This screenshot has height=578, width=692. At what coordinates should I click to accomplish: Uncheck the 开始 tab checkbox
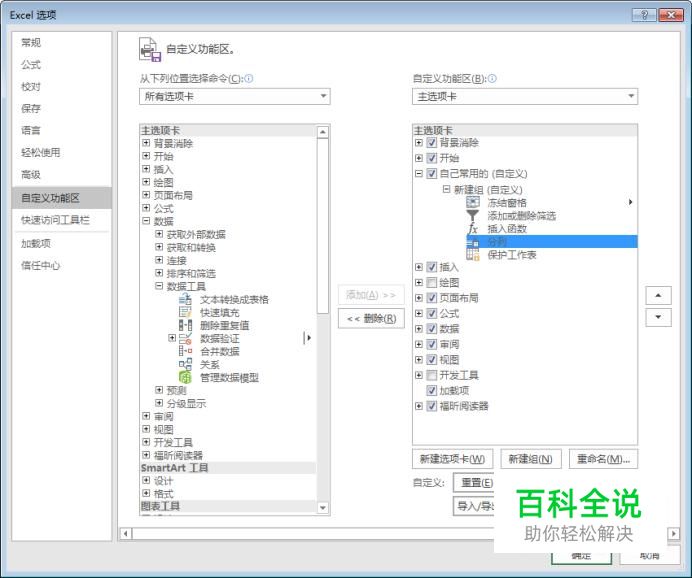tap(432, 158)
